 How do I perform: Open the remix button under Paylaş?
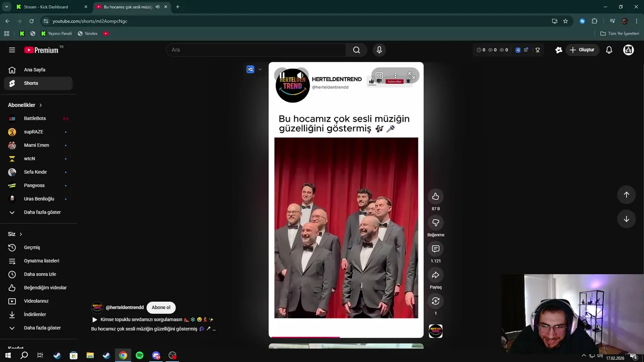pos(436,301)
